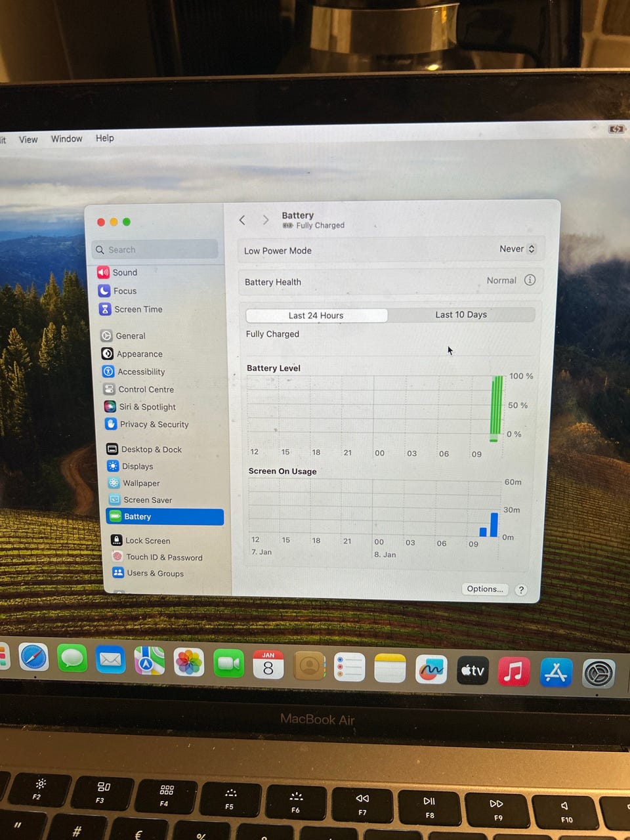Open Appearance settings
The width and height of the screenshot is (630, 840).
click(x=132, y=354)
